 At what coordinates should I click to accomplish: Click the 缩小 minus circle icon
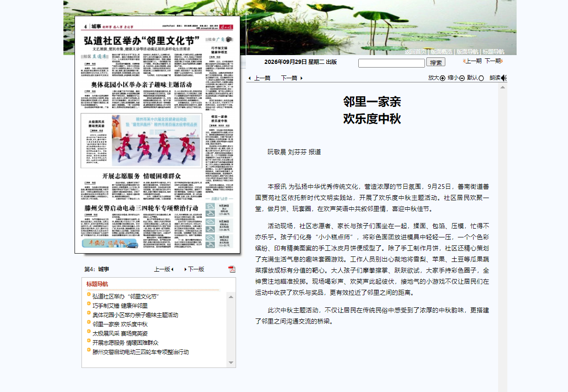[462, 78]
